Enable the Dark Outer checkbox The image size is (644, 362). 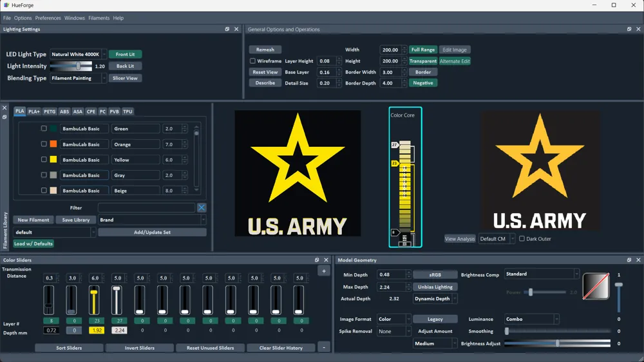[x=522, y=238]
